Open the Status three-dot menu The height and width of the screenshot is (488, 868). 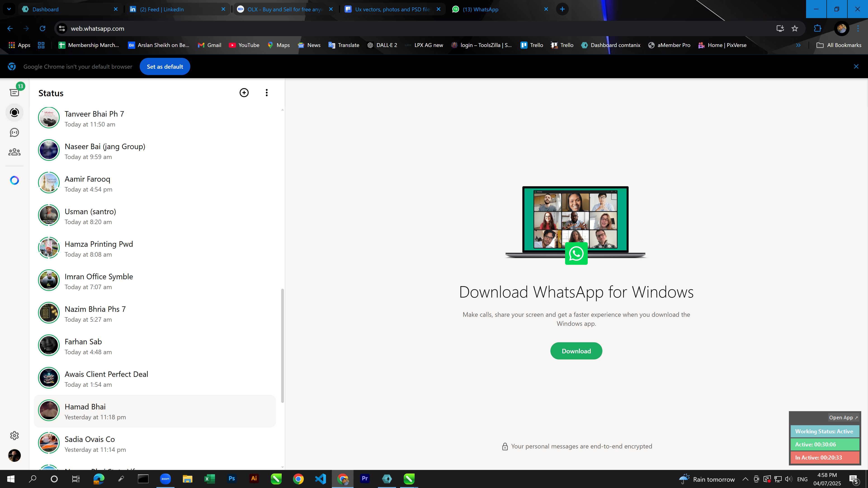pyautogui.click(x=267, y=93)
